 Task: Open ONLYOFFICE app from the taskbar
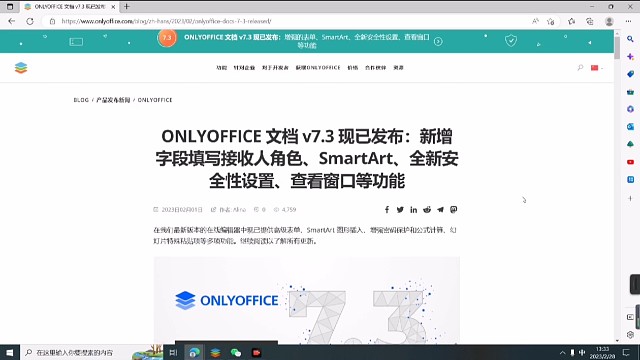[215, 352]
